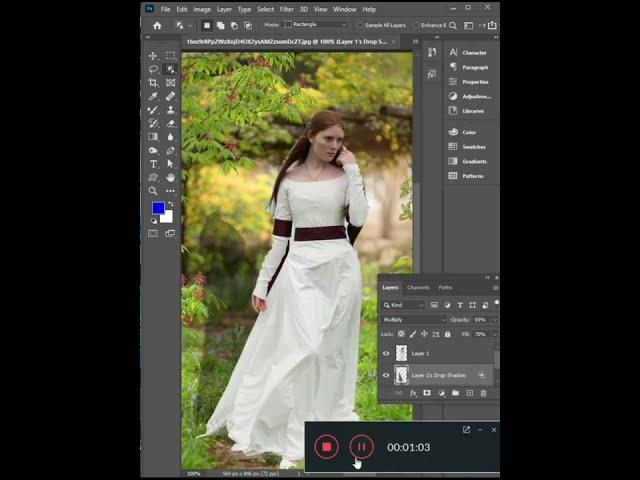Select the Frame tool
640x480 pixels.
[171, 82]
